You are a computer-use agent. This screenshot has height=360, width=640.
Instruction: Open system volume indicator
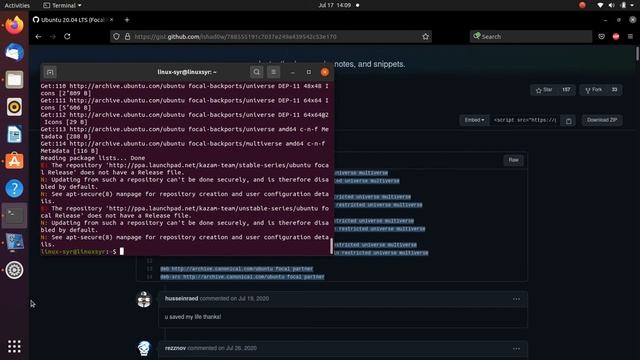(611, 5)
